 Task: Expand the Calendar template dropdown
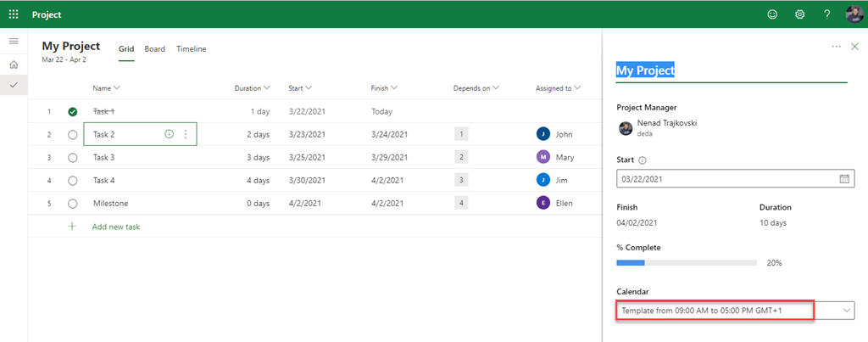click(x=846, y=311)
